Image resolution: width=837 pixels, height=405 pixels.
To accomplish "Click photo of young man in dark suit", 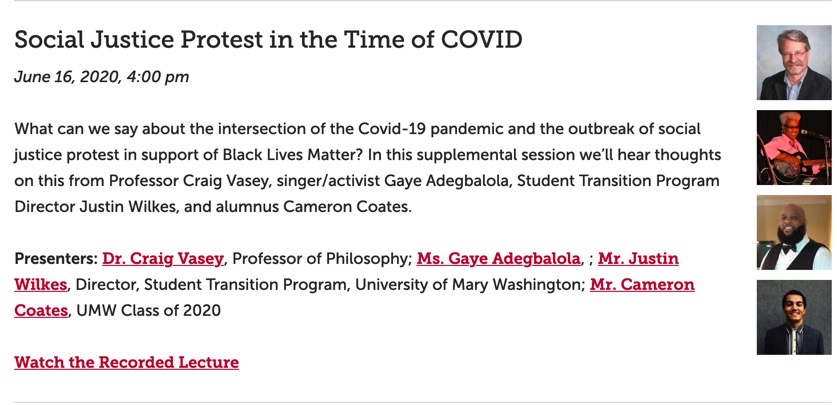I will pos(793,317).
